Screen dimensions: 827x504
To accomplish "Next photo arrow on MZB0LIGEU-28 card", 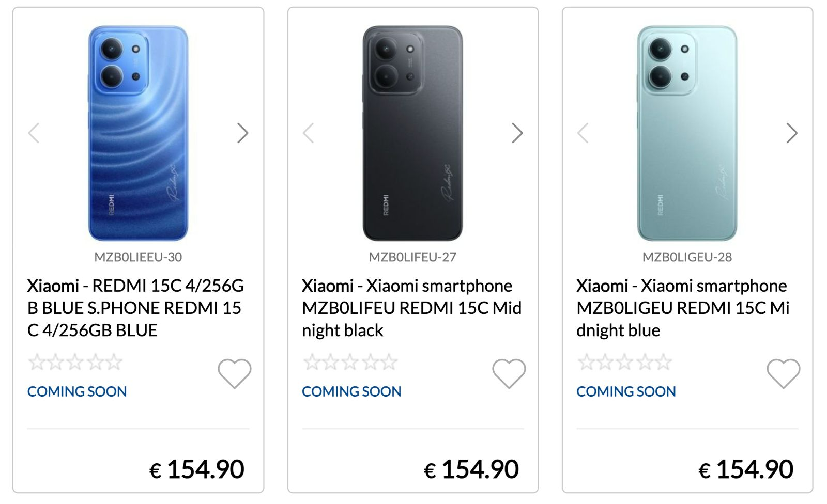I will click(x=792, y=133).
